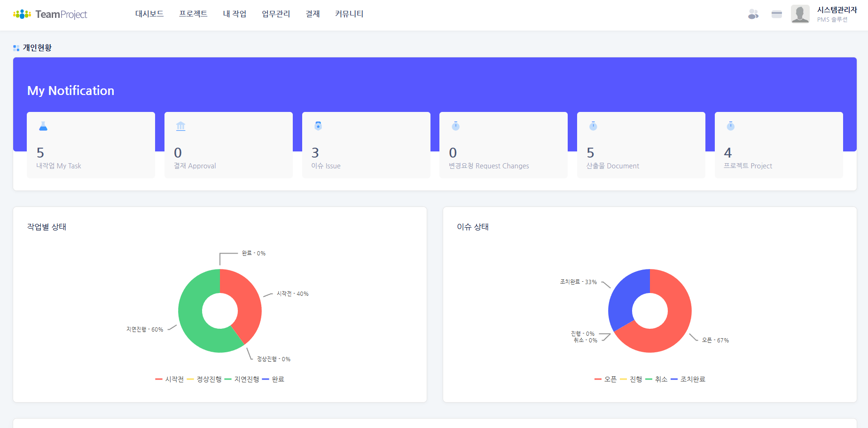The image size is (868, 428).
Task: Toggle 조치완료 legend in issue status chart
Action: click(688, 379)
